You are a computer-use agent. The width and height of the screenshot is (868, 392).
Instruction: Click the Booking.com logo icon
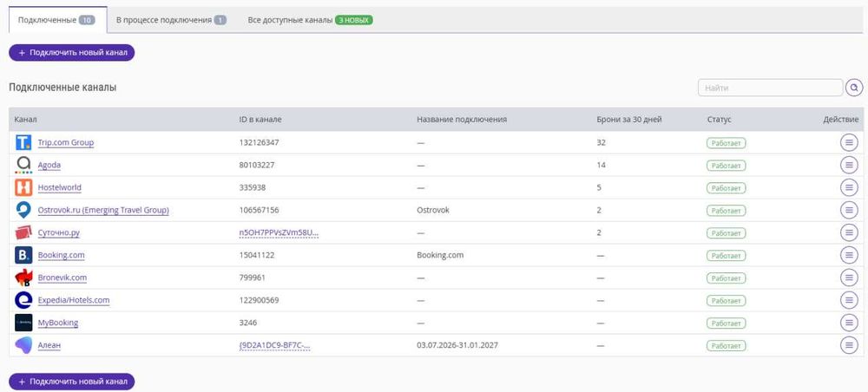coord(23,255)
